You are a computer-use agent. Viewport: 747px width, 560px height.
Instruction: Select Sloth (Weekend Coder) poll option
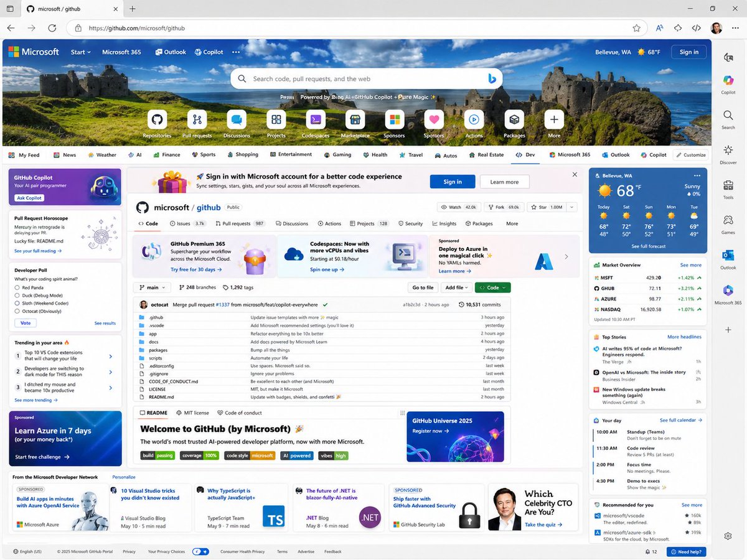click(17, 304)
